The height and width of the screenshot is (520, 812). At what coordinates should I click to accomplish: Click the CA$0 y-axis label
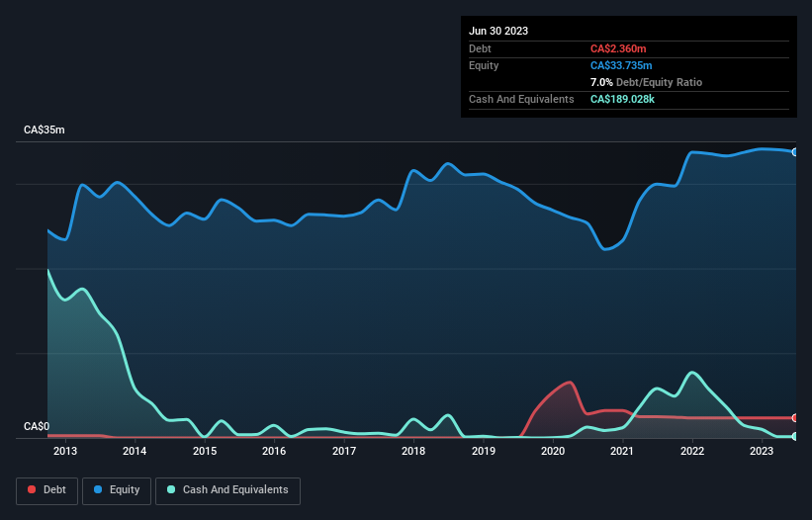pyautogui.click(x=37, y=426)
